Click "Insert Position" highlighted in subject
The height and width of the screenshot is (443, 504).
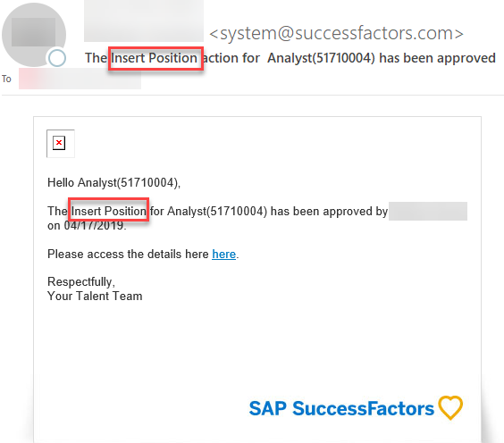[155, 58]
